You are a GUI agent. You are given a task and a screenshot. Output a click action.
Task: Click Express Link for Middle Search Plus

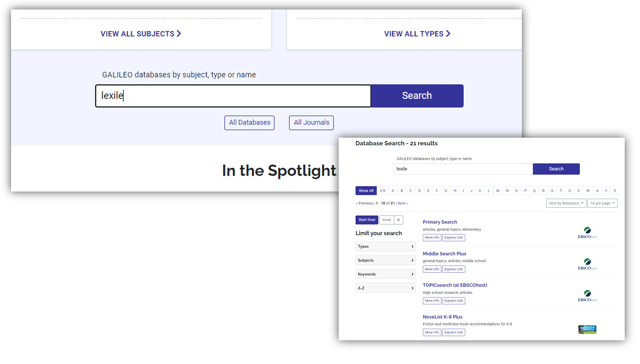454,269
